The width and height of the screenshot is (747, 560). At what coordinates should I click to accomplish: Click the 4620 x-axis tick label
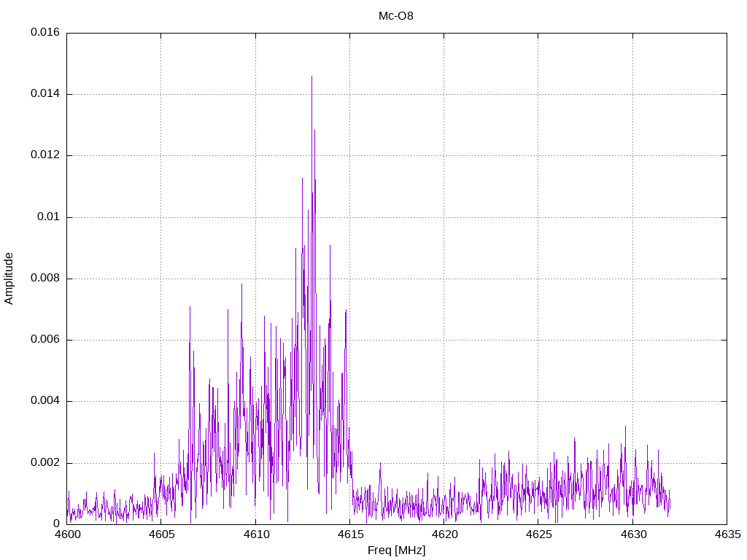pos(444,534)
